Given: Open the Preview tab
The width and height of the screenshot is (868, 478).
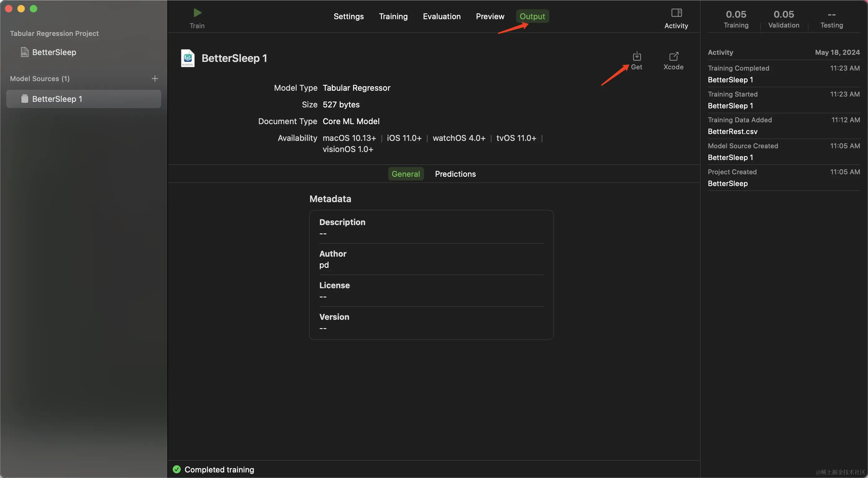Looking at the screenshot, I should pos(489,16).
